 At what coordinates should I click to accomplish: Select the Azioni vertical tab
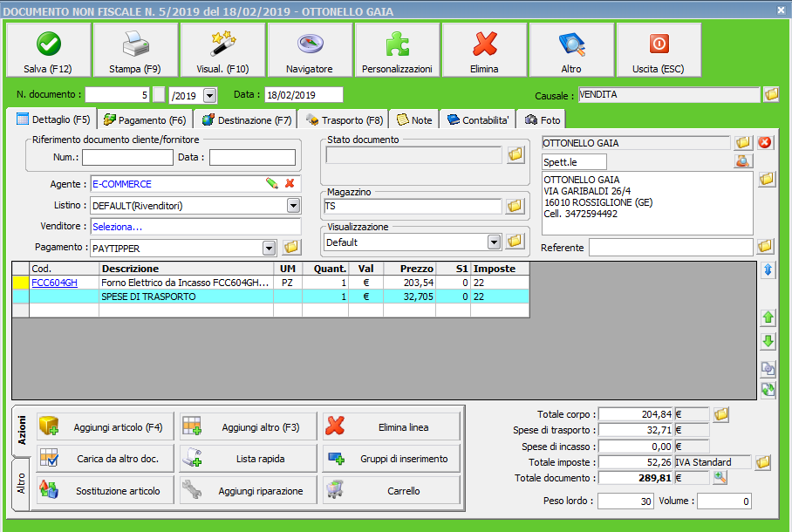[21, 431]
